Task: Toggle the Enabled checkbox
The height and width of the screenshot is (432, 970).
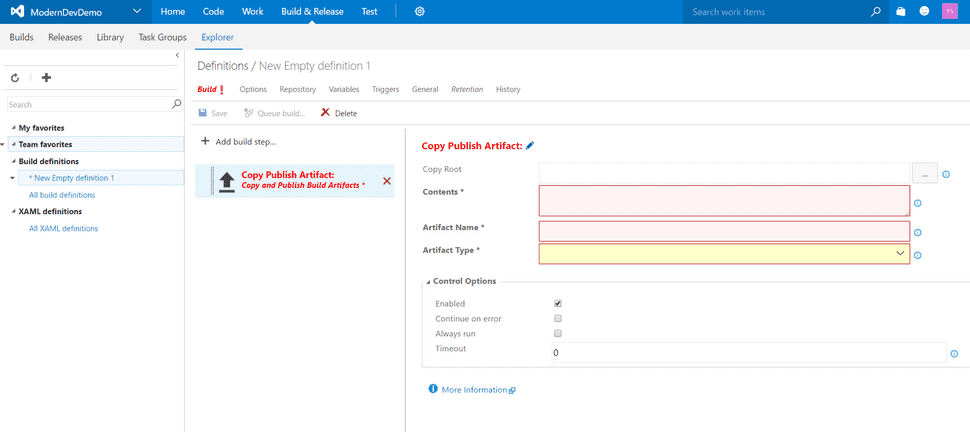Action: pos(557,304)
